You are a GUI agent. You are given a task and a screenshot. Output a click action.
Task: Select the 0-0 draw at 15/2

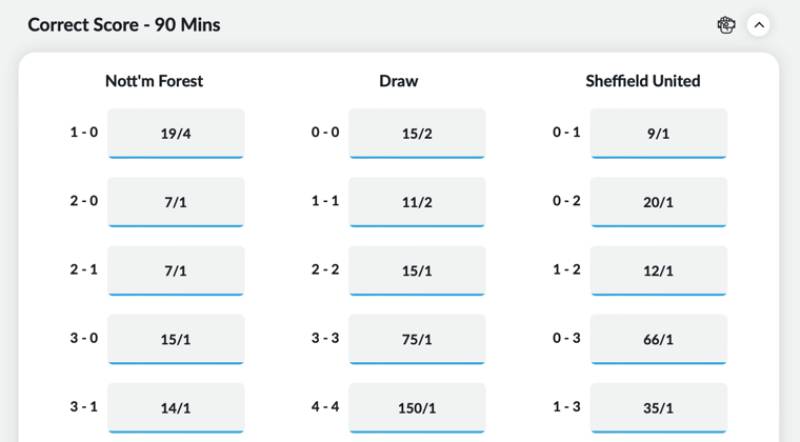pos(417,133)
